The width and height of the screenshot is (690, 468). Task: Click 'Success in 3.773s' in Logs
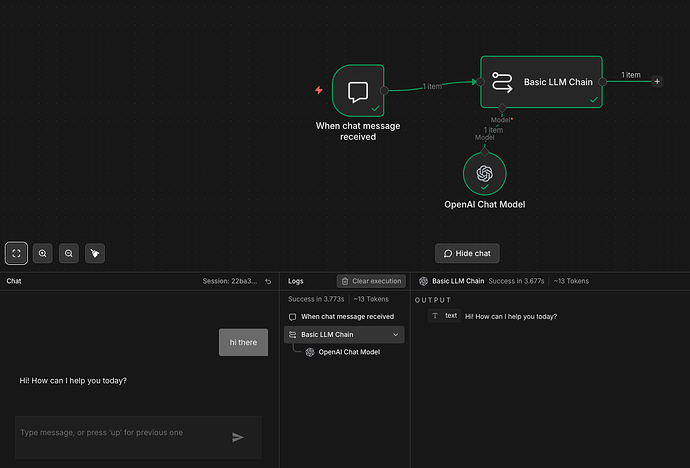pos(316,299)
